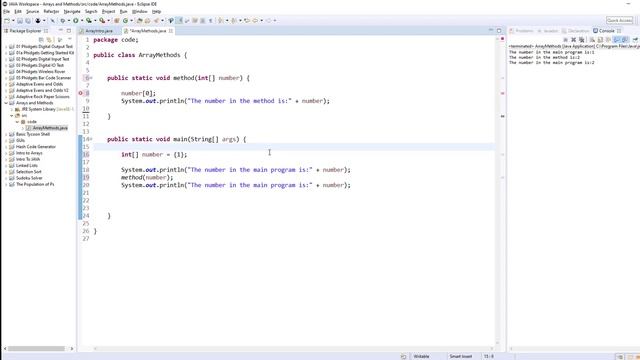Close the ArrayMethods.java editor tab
640x360 pixels.
[x=171, y=31]
